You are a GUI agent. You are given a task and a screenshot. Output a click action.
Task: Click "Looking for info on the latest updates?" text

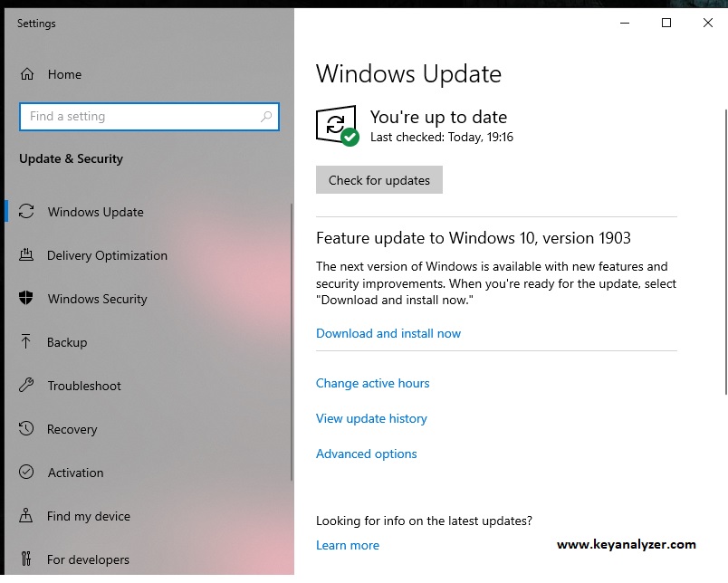[x=424, y=521]
